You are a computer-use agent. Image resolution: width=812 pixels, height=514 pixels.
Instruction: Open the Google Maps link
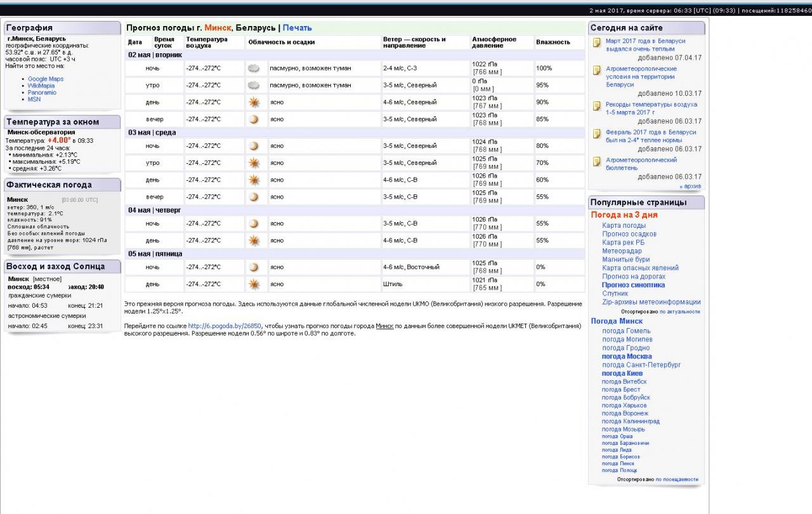[46, 79]
